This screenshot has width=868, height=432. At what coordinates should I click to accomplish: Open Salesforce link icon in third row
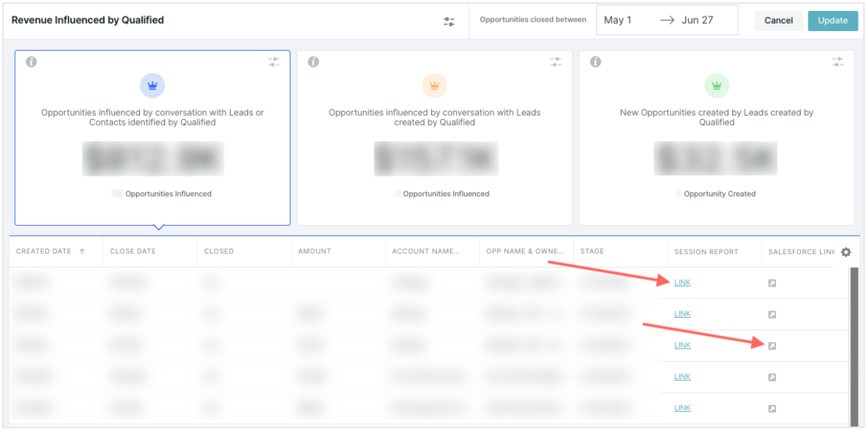click(772, 346)
